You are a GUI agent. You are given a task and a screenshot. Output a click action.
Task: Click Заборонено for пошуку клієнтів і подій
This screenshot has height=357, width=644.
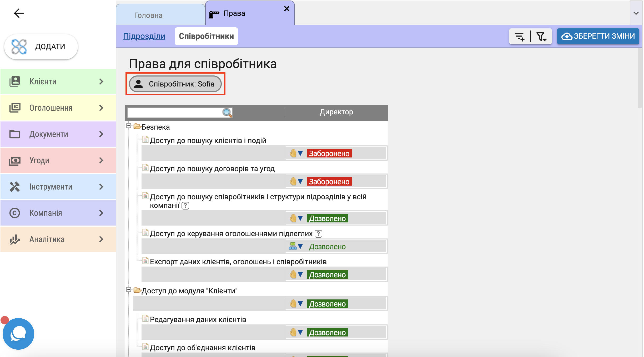pos(329,153)
